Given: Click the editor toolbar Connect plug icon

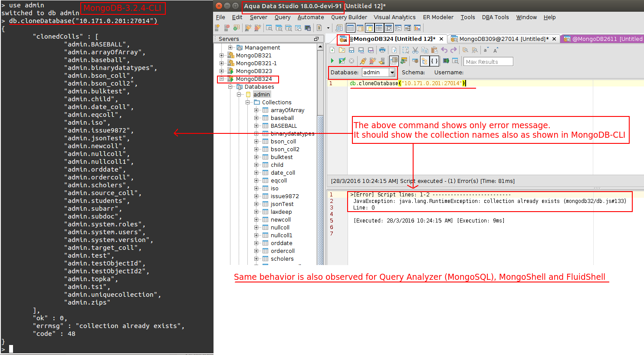Looking at the screenshot, I should click(363, 61).
